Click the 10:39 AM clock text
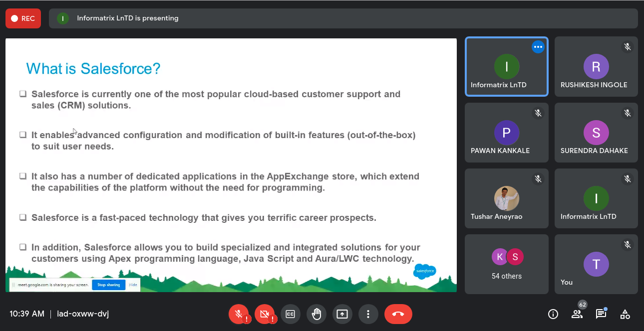 point(27,314)
